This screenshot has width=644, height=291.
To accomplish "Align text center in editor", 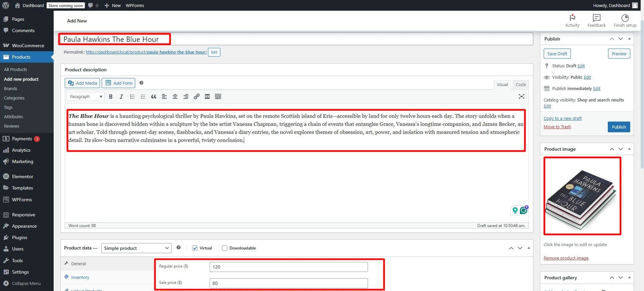I will click(x=175, y=96).
